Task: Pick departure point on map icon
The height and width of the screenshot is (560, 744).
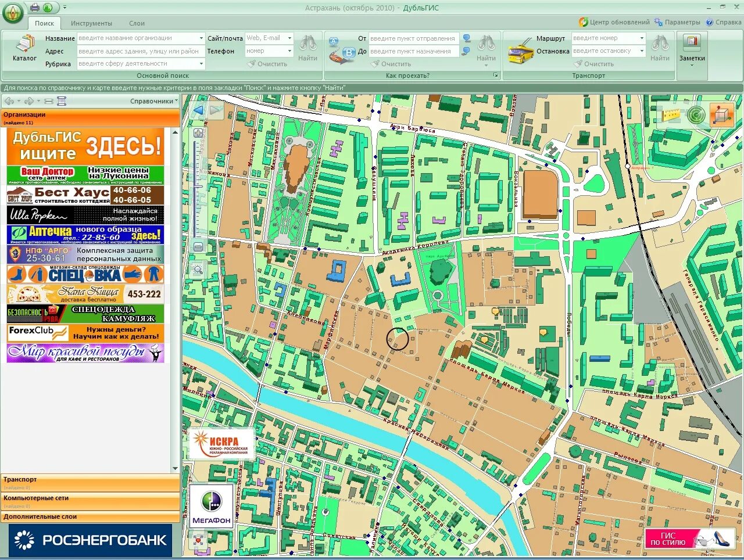Action: coord(466,38)
